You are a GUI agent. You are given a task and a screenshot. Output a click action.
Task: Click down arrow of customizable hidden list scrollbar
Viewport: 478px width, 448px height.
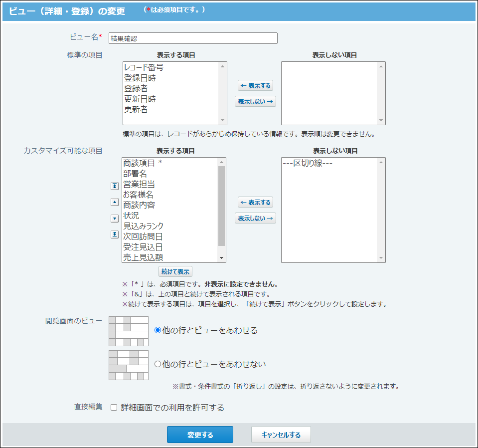pyautogui.click(x=381, y=258)
